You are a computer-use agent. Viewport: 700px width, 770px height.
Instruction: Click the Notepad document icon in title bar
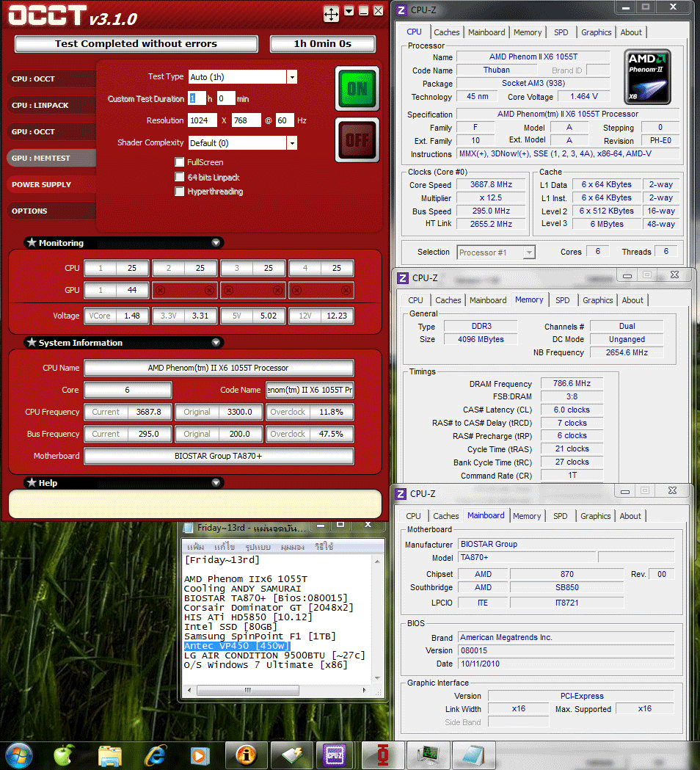click(x=188, y=528)
